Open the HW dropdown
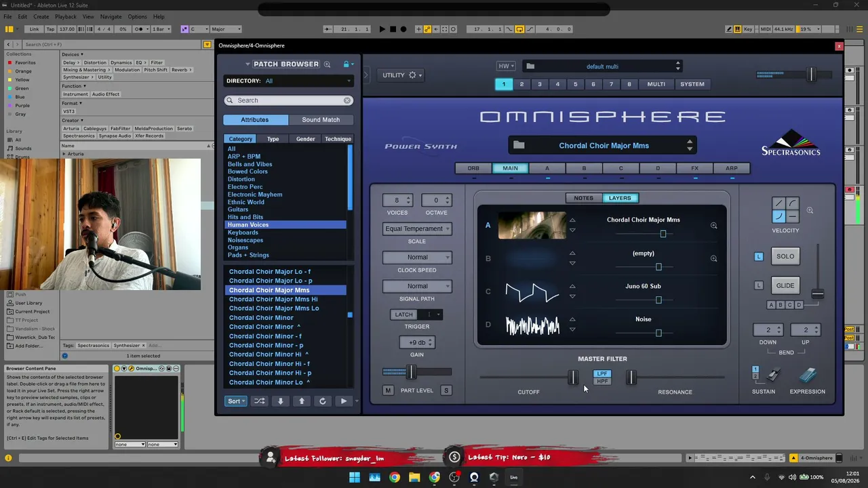Image resolution: width=868 pixels, height=488 pixels. (506, 66)
